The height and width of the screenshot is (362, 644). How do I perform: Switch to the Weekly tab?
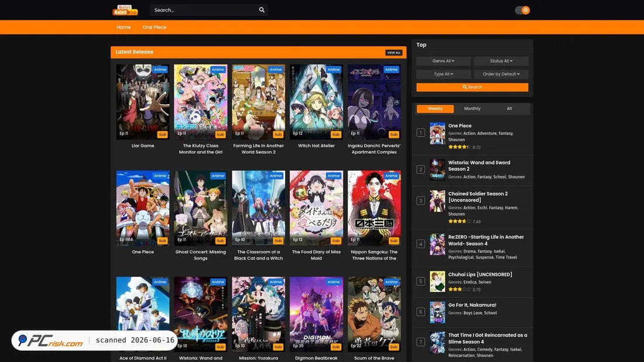(x=435, y=109)
